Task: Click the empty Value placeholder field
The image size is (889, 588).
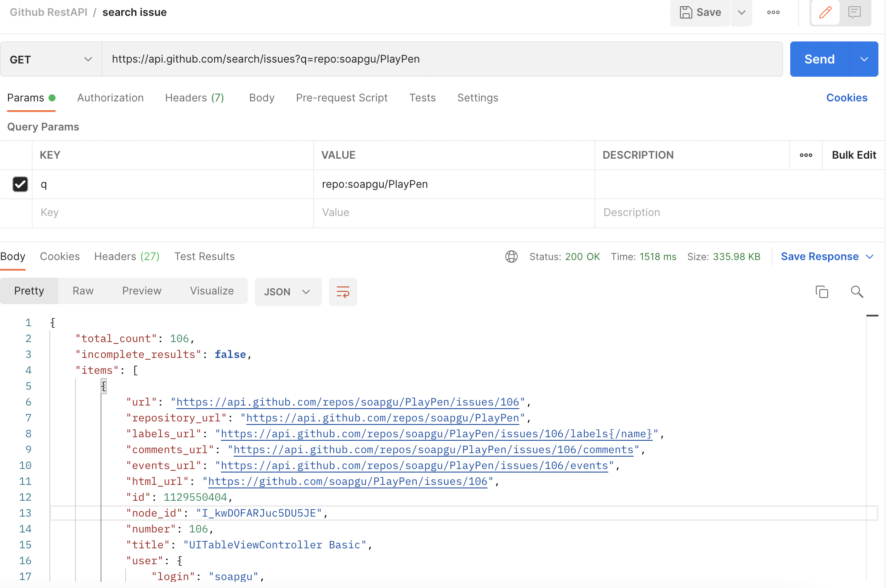Action: (454, 213)
